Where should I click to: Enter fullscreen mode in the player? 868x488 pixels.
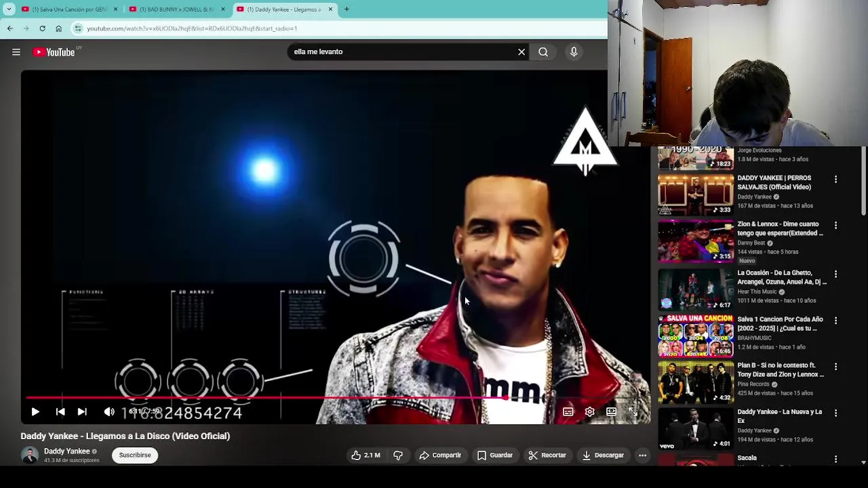pyautogui.click(x=633, y=411)
